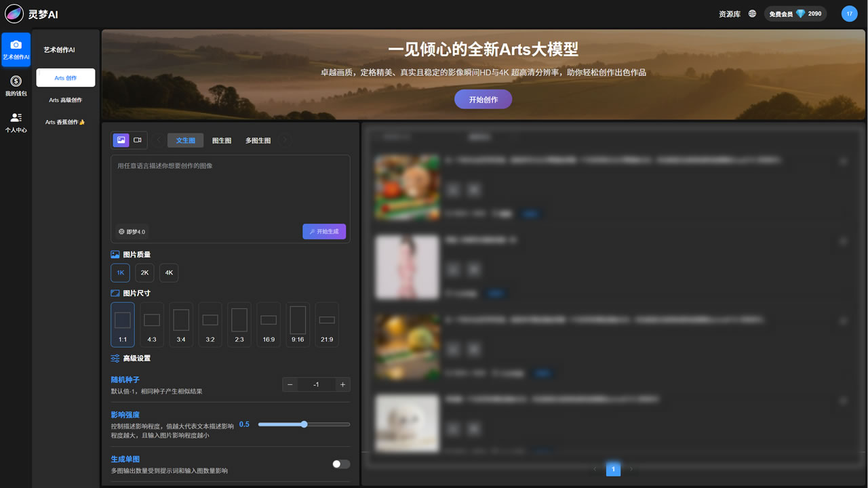Select the 16:9 aspect ratio
Image resolution: width=868 pixels, height=488 pixels.
tap(269, 325)
